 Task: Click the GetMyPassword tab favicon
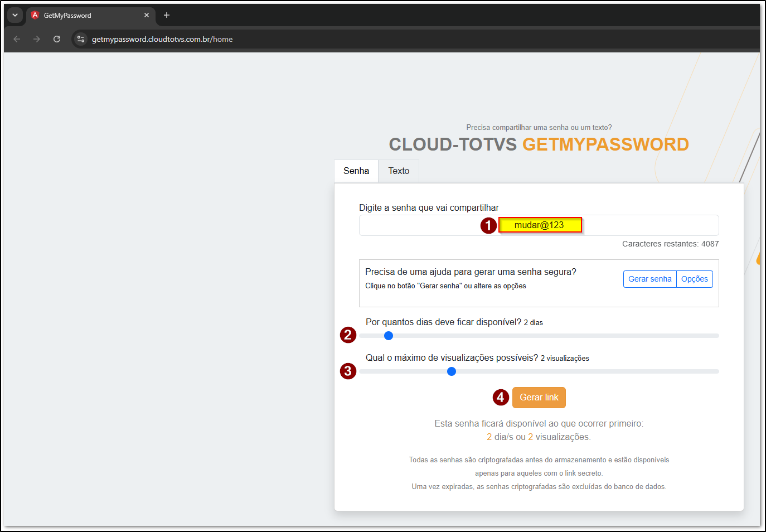35,15
